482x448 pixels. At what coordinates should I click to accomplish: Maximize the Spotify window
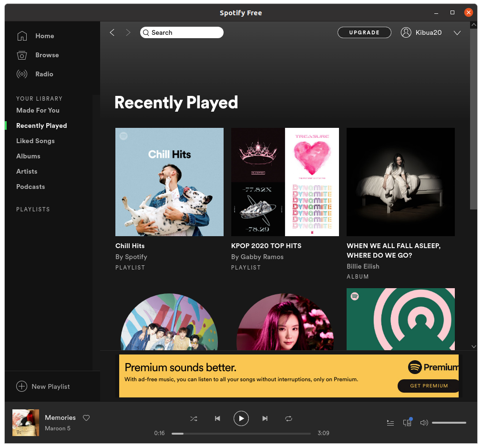[x=452, y=12]
